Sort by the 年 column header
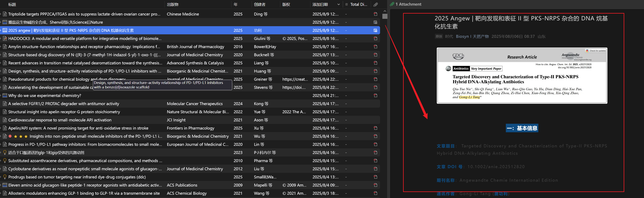 [x=236, y=4]
